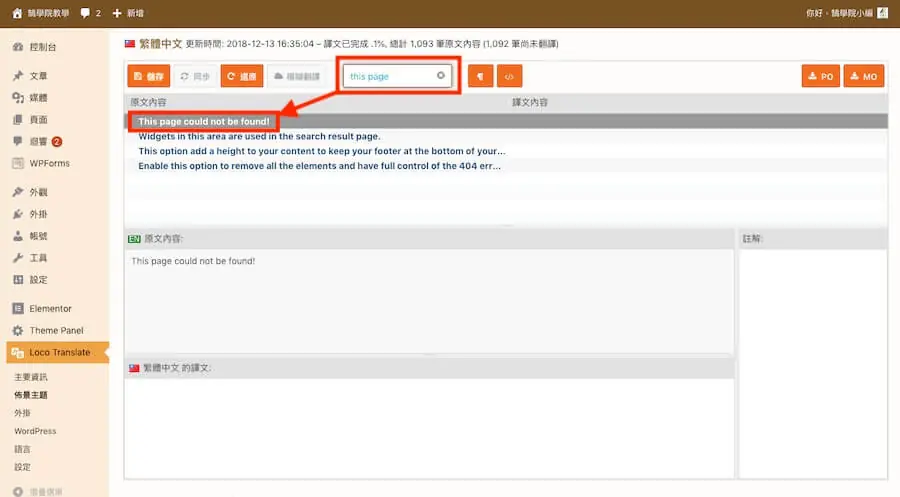Download the MO file
900x497 pixels.
click(864, 76)
